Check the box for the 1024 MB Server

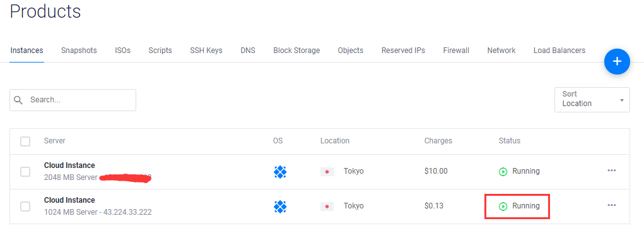(25, 207)
